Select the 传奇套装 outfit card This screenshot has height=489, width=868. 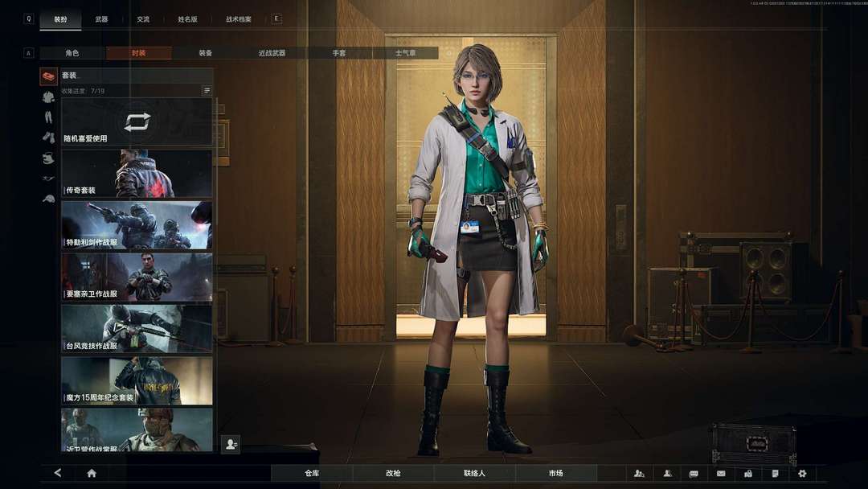[137, 174]
